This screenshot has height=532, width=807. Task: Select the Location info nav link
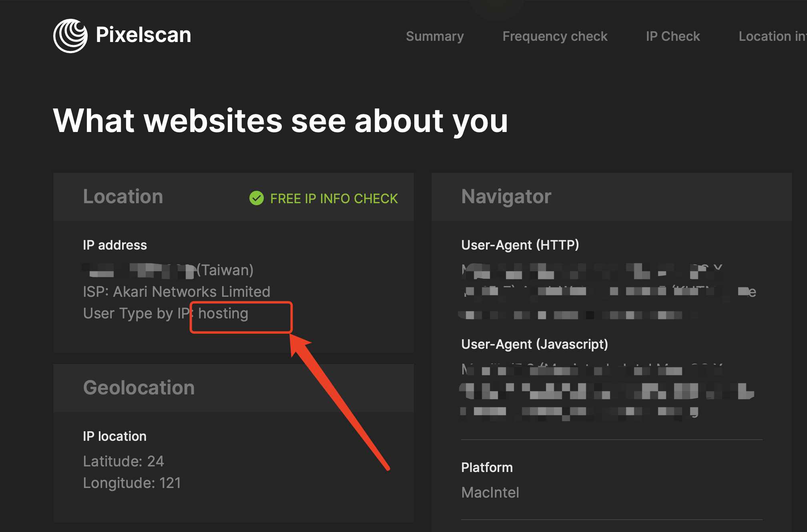[772, 36]
